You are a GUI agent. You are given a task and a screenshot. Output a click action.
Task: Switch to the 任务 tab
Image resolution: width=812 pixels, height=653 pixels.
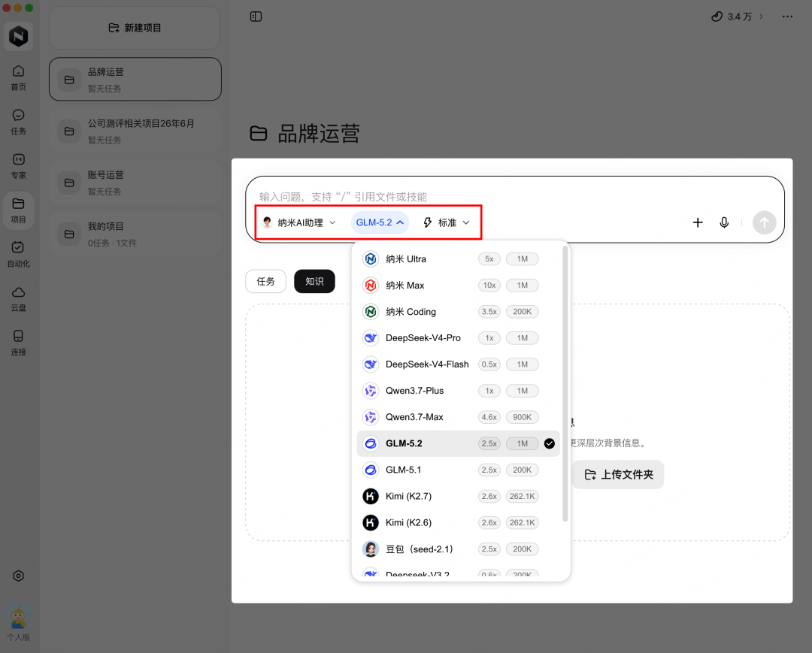click(x=265, y=282)
